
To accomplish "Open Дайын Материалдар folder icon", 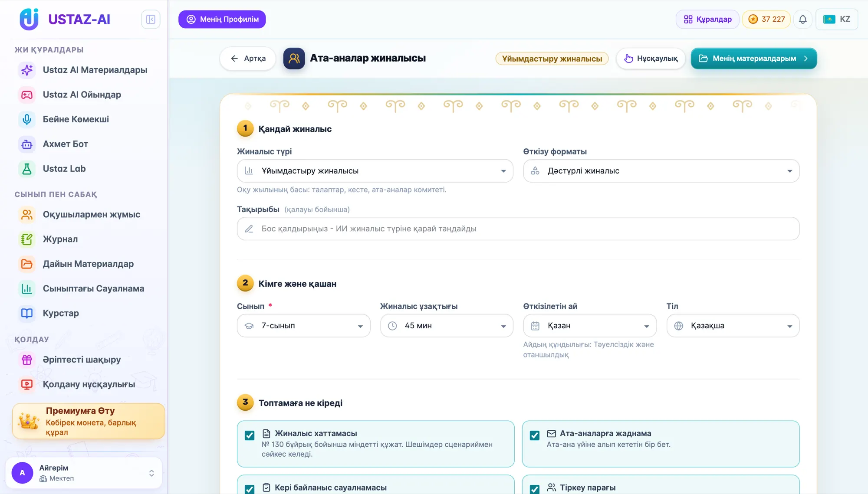I will tap(27, 264).
